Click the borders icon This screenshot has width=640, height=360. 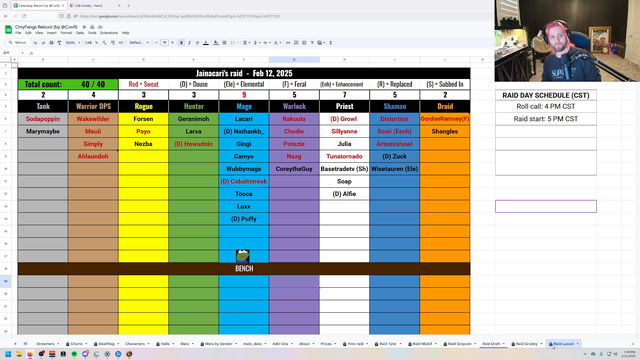pyautogui.click(x=224, y=43)
